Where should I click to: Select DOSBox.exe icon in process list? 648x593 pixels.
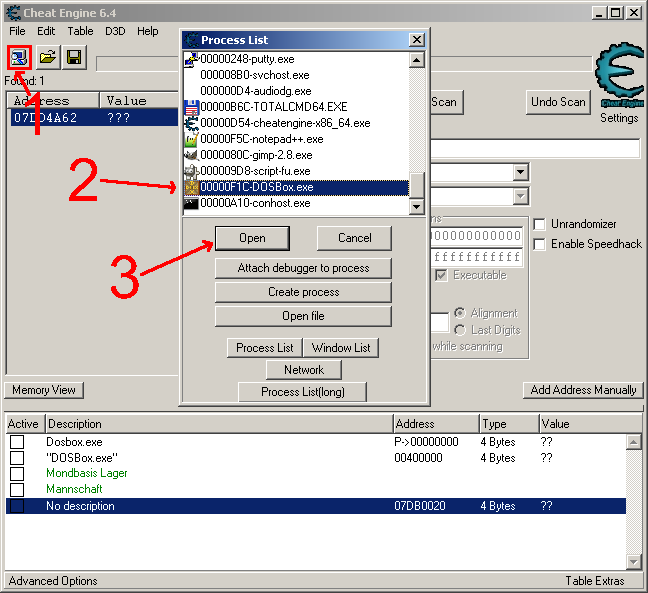(191, 188)
